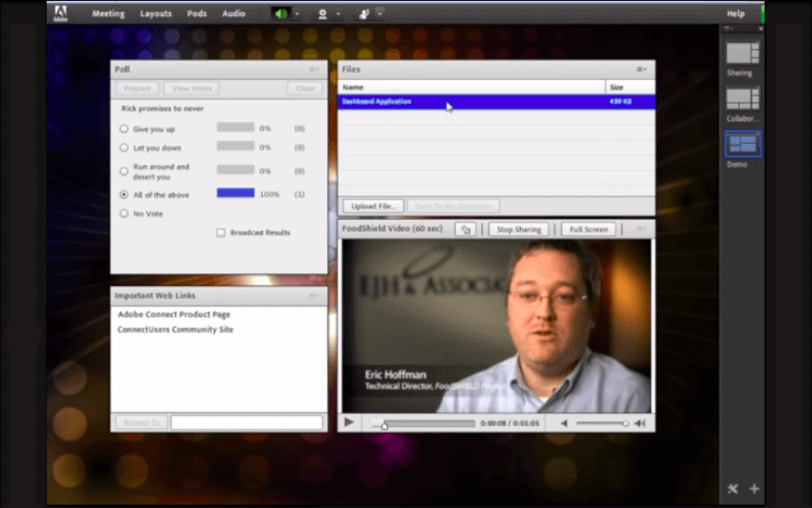Click the Stop Sharing button

(518, 229)
